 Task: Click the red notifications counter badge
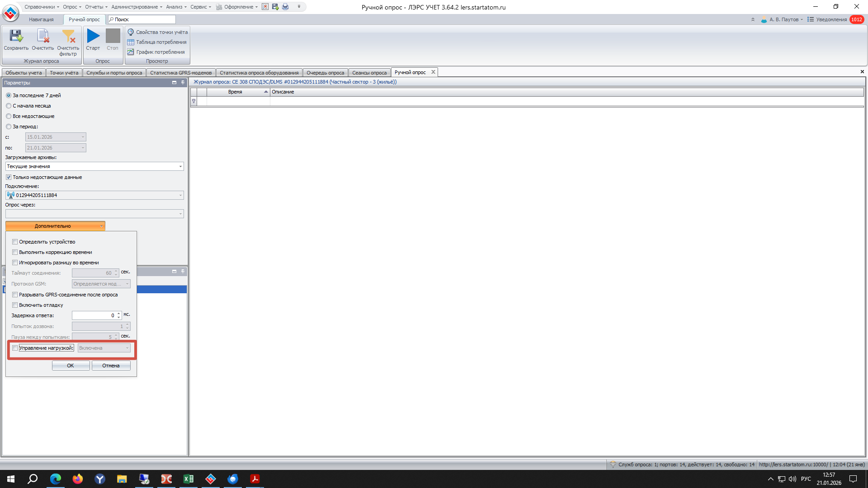click(x=856, y=19)
